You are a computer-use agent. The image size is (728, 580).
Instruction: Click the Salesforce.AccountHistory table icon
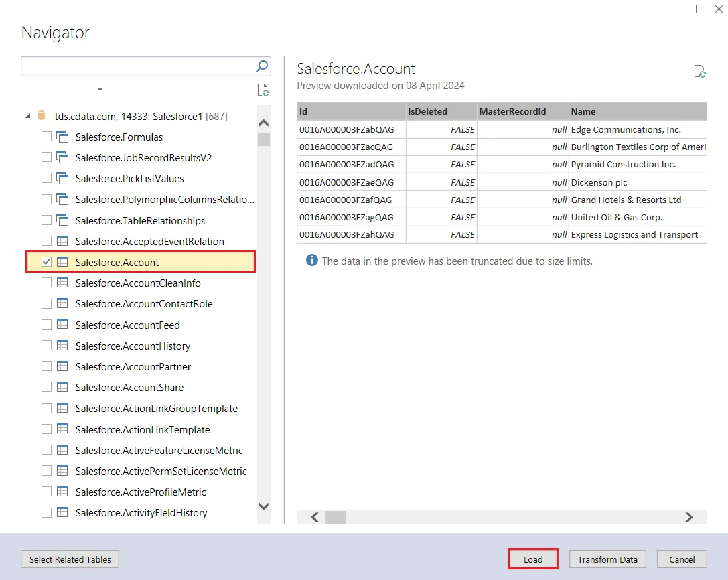pos(62,346)
